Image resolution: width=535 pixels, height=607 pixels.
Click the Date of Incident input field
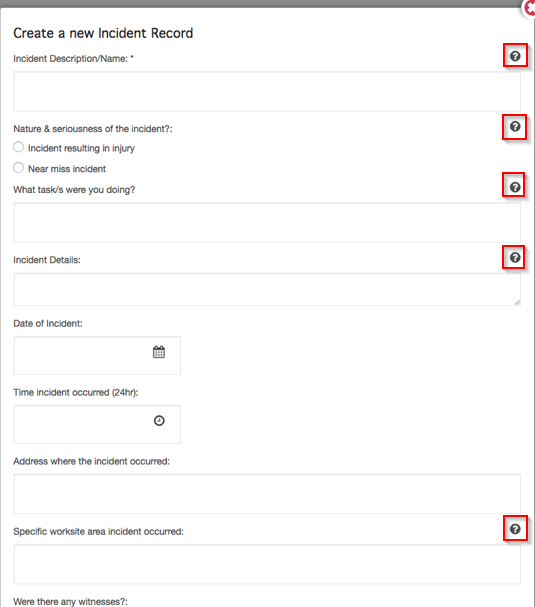97,355
